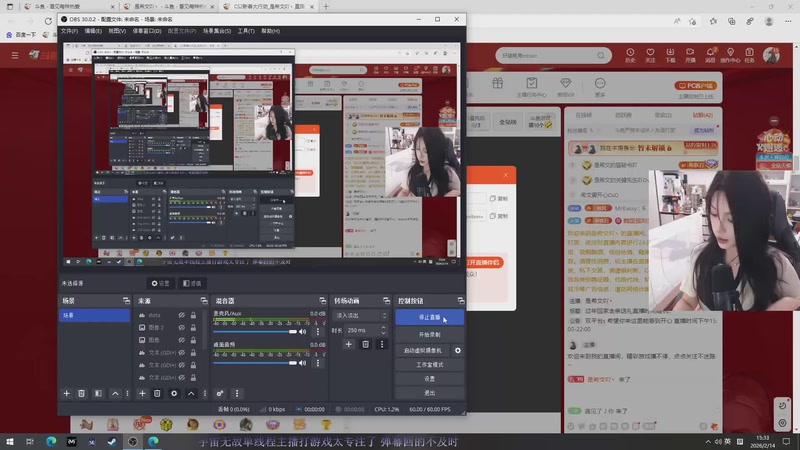Enable 工作室模式 studio mode

point(430,365)
